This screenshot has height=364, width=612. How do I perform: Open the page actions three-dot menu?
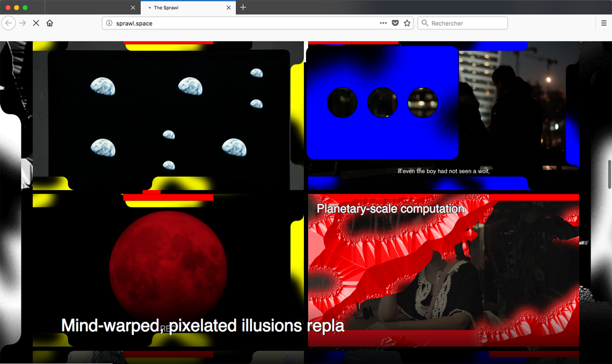coord(383,23)
